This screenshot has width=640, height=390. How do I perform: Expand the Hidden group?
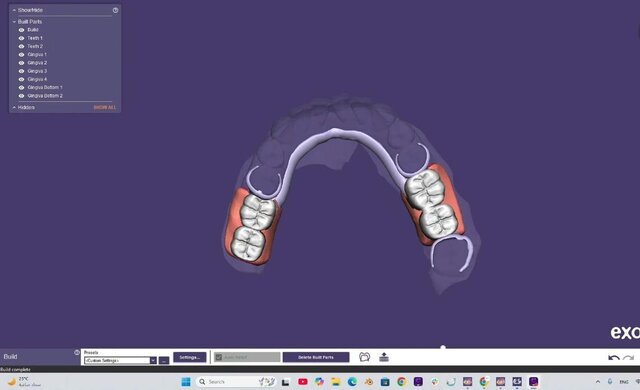pyautogui.click(x=14, y=107)
